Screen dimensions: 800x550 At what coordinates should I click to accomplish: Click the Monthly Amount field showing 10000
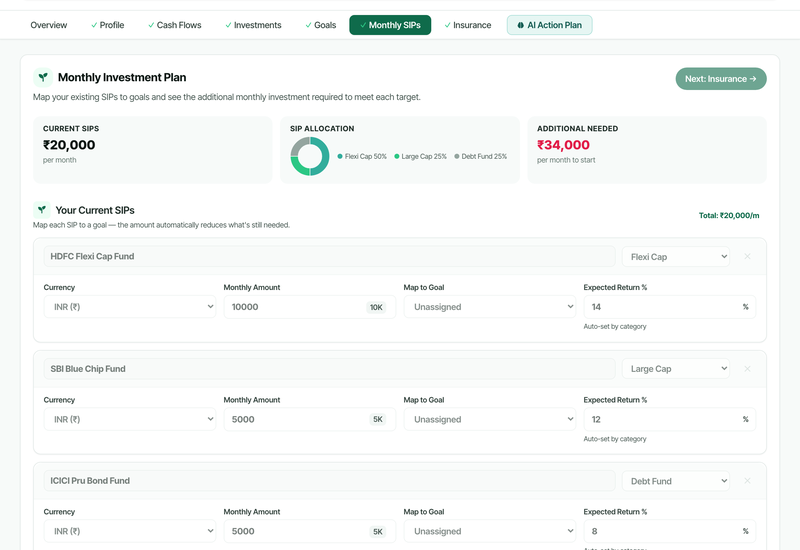(310, 307)
